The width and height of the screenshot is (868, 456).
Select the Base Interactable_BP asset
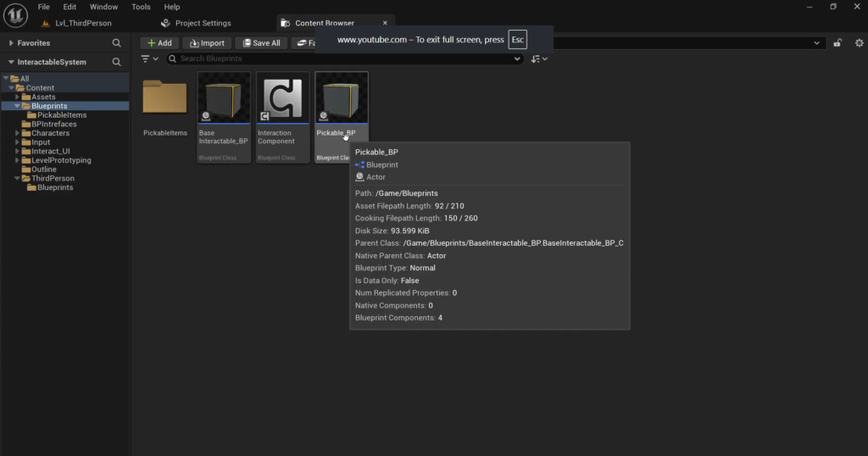(x=224, y=117)
